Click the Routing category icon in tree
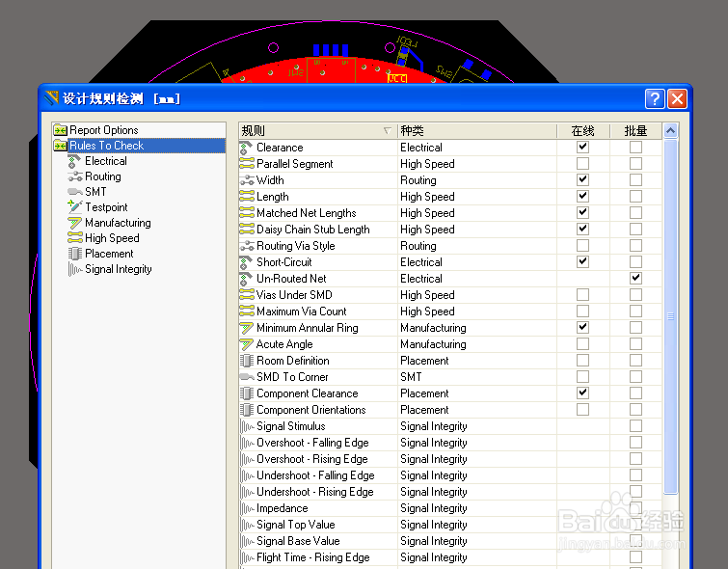The width and height of the screenshot is (728, 569). [x=75, y=176]
